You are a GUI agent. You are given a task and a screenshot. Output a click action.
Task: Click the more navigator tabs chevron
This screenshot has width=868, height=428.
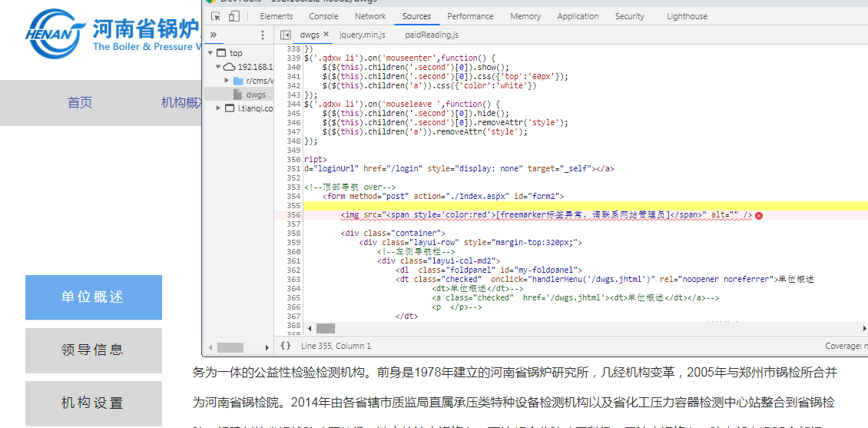(214, 35)
